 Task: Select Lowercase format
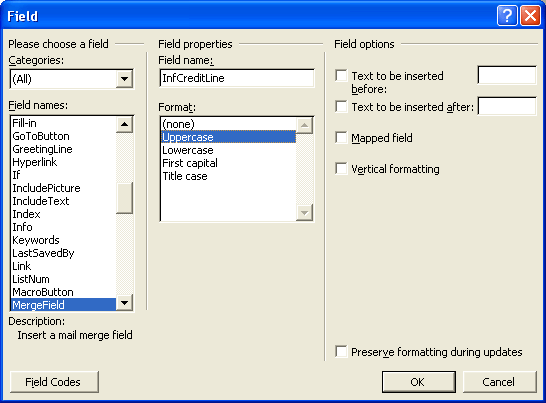pos(228,150)
